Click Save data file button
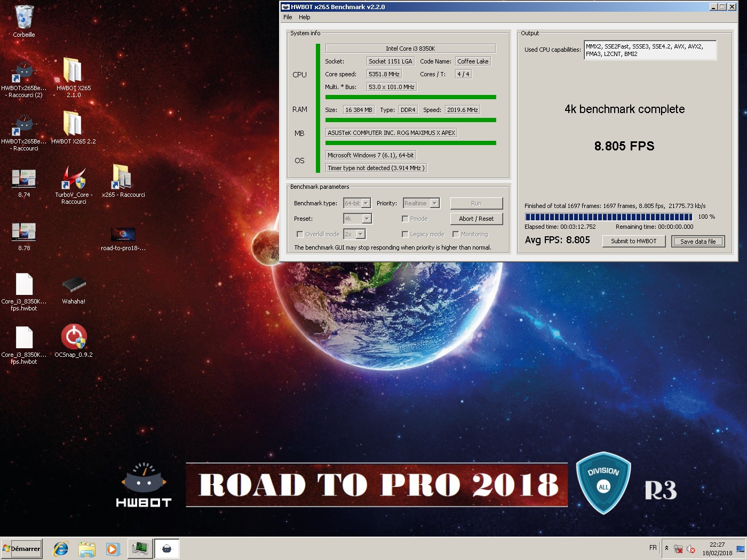The width and height of the screenshot is (747, 560). [x=698, y=242]
